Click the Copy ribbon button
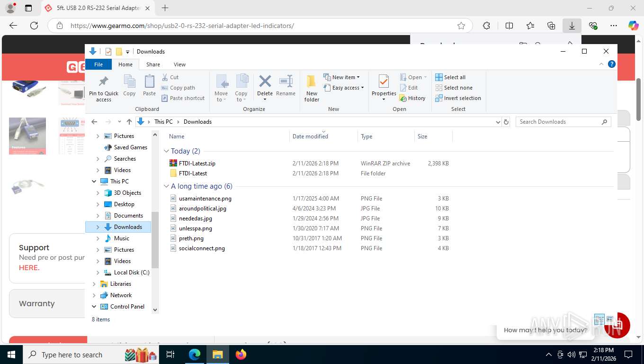 pos(129,86)
